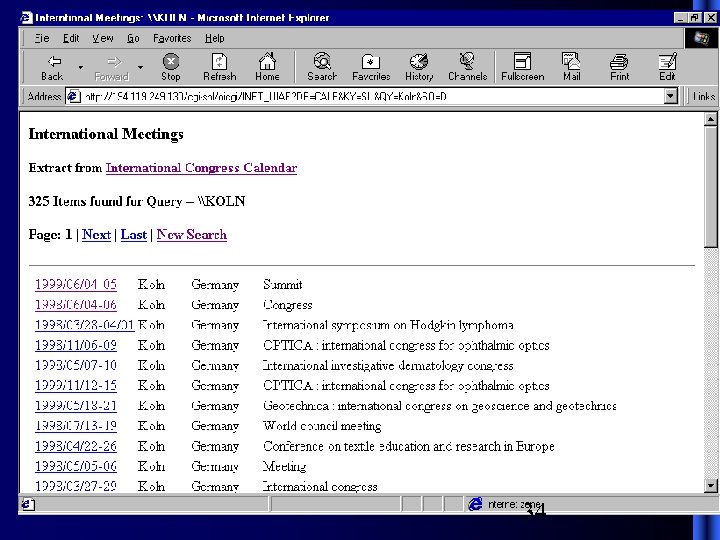Screen dimensions: 720x540
Task: Click 'Extract from' label text
Action: tap(65, 168)
